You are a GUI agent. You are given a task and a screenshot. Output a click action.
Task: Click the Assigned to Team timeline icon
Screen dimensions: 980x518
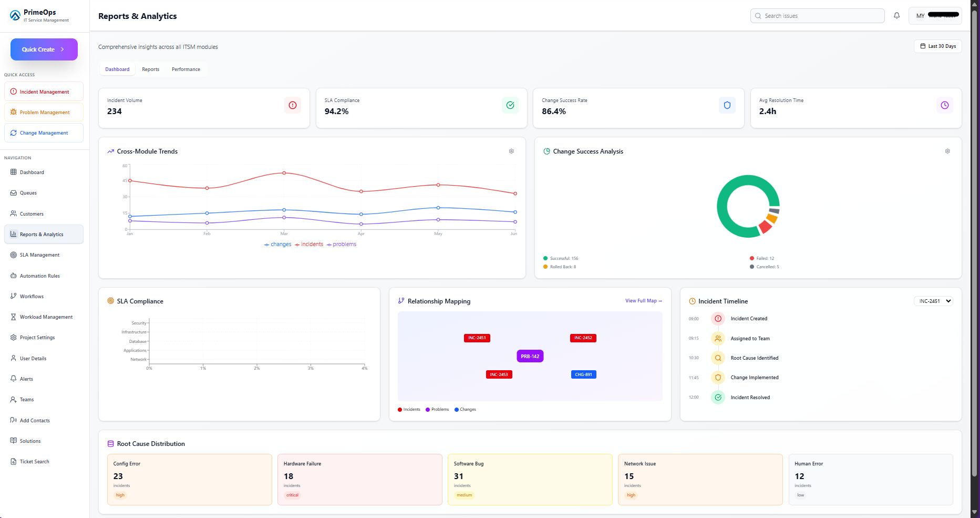click(718, 339)
